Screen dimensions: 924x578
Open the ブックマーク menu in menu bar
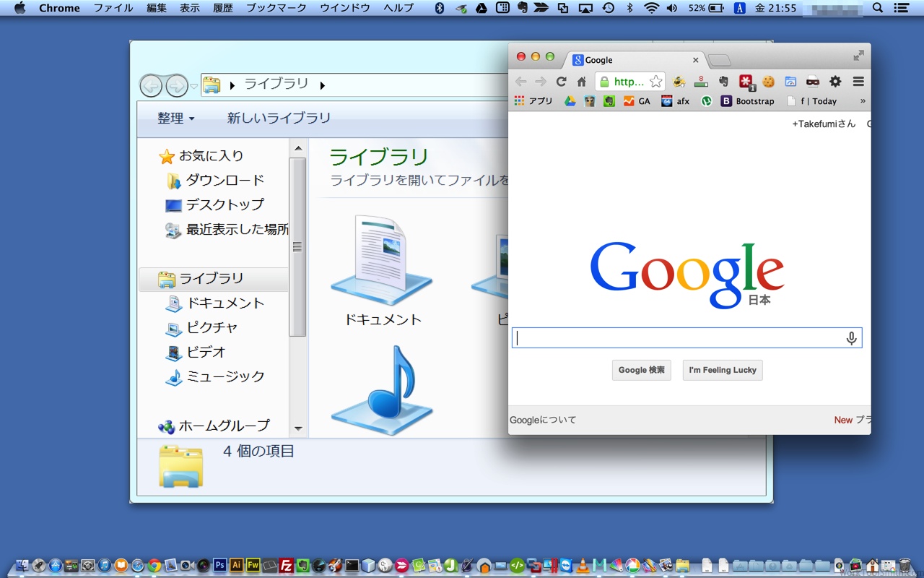tap(276, 8)
